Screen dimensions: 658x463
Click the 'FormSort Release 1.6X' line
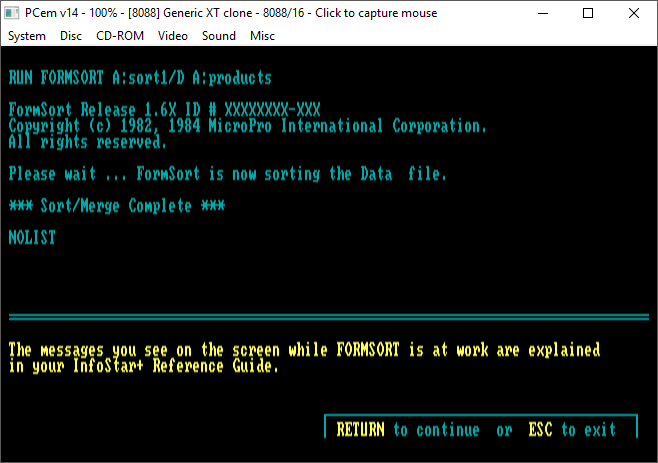[164, 110]
